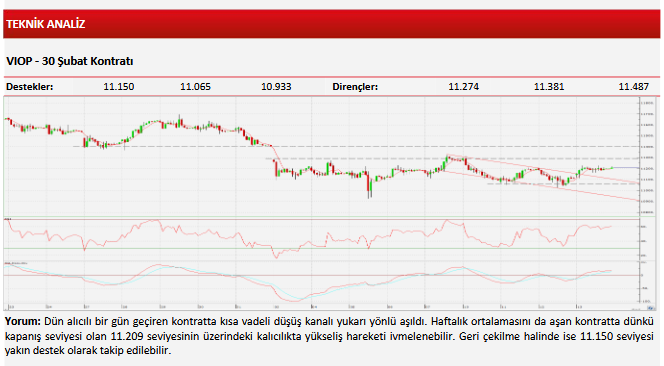
Task: Select the 11.381 resistance value
Action: coord(549,87)
